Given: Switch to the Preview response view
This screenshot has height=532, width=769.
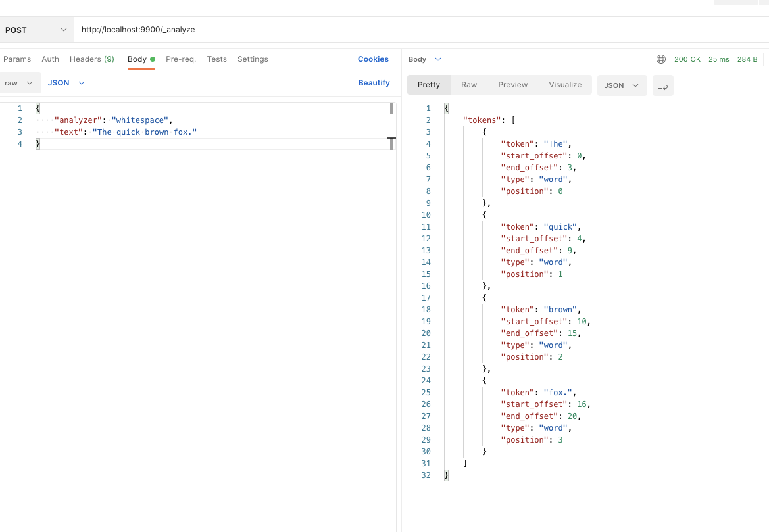Looking at the screenshot, I should [512, 85].
